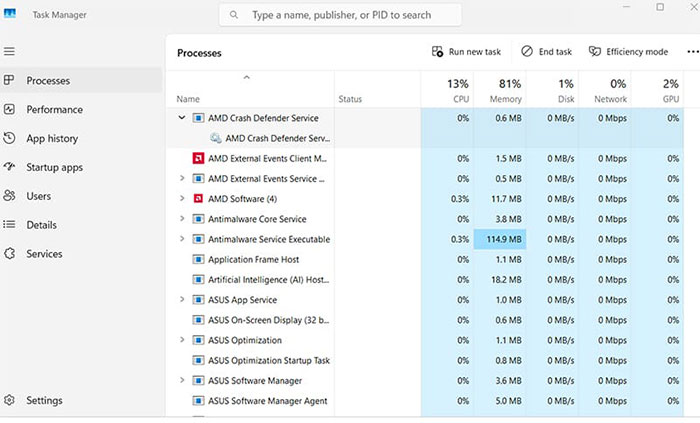Open the App history clock icon
This screenshot has width=700, height=423.
(9, 138)
